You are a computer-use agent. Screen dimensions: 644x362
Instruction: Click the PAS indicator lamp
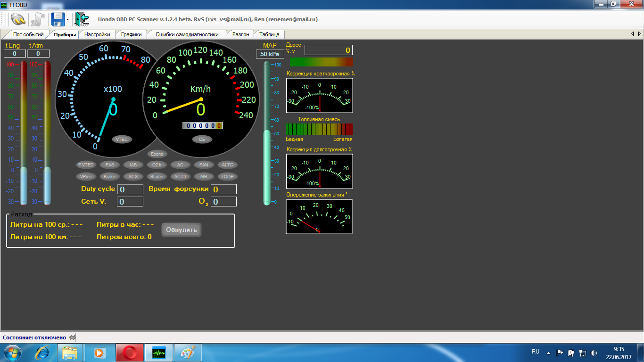pyautogui.click(x=110, y=165)
